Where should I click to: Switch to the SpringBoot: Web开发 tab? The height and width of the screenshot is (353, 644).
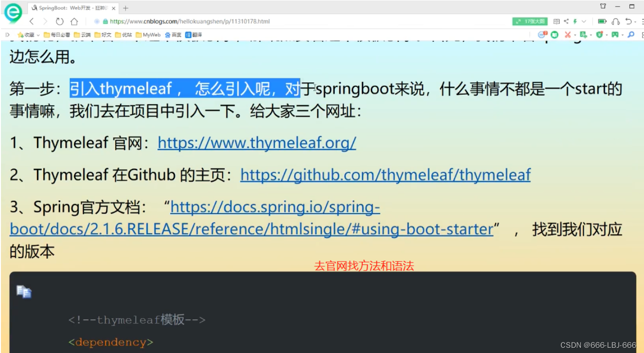tap(74, 8)
